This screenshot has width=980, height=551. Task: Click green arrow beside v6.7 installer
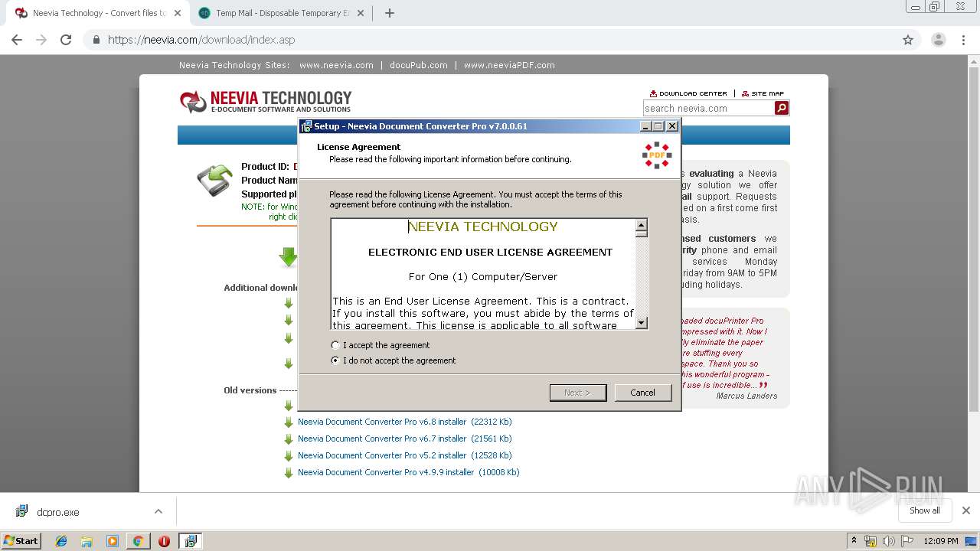(289, 439)
